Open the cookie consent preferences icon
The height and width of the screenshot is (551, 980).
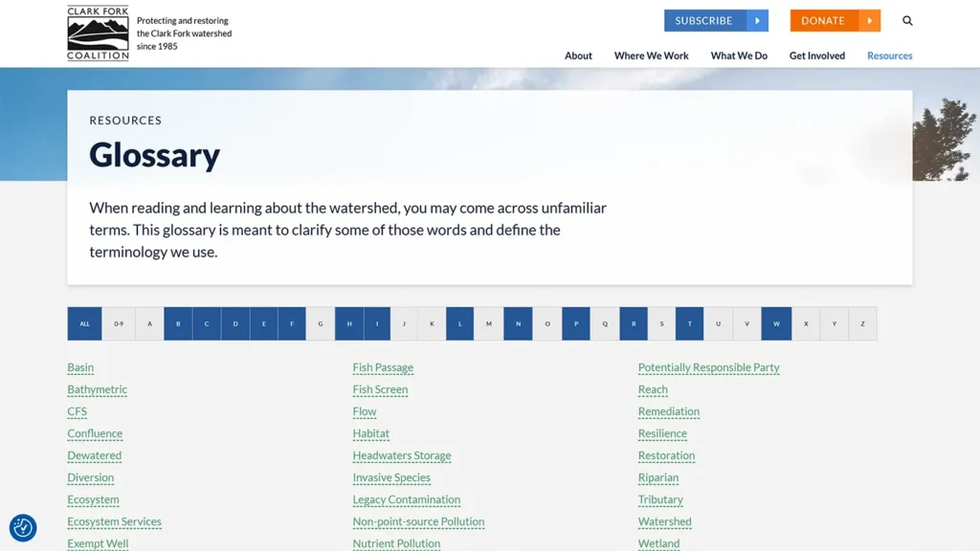(x=23, y=528)
